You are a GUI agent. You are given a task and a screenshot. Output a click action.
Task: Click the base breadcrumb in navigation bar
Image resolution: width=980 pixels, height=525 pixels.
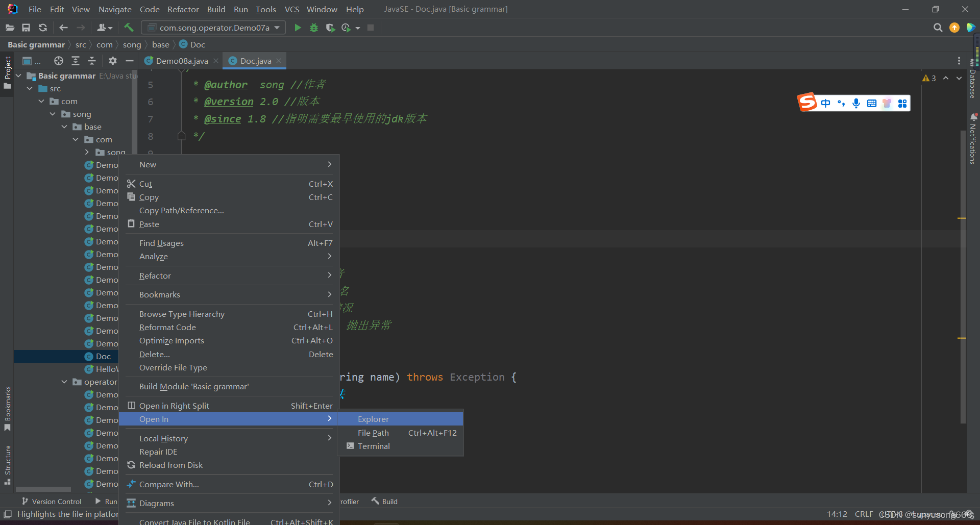tap(160, 45)
